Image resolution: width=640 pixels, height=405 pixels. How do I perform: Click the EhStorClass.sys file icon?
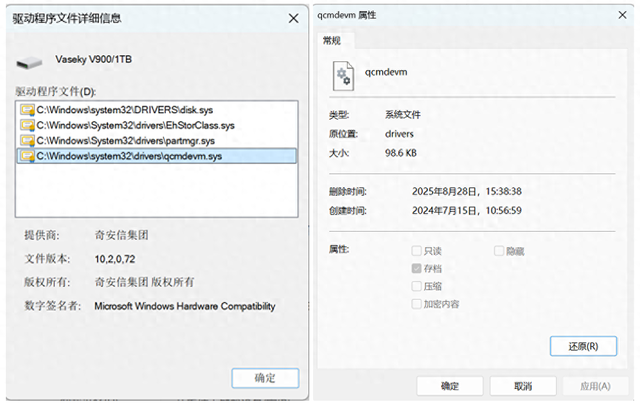pos(27,125)
